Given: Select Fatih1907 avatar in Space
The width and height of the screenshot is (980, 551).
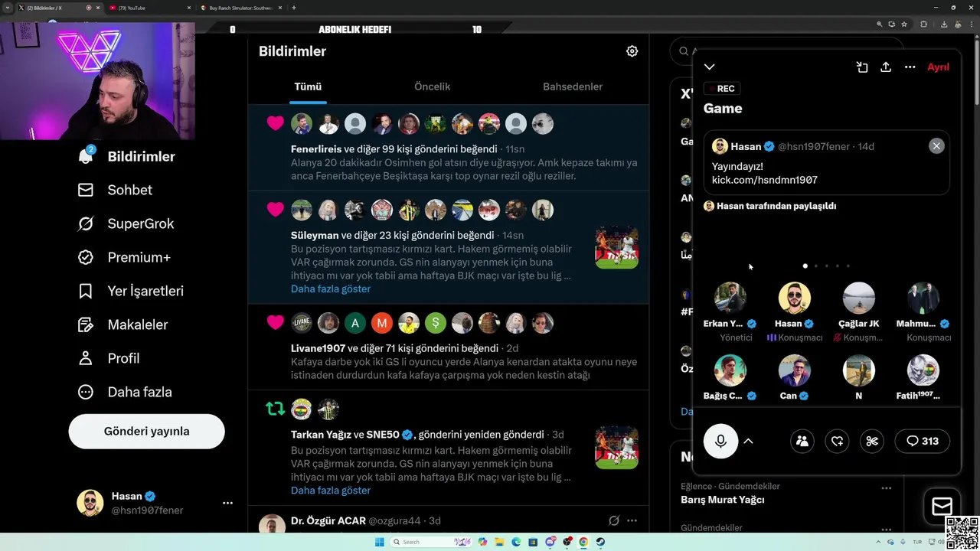Looking at the screenshot, I should (923, 371).
